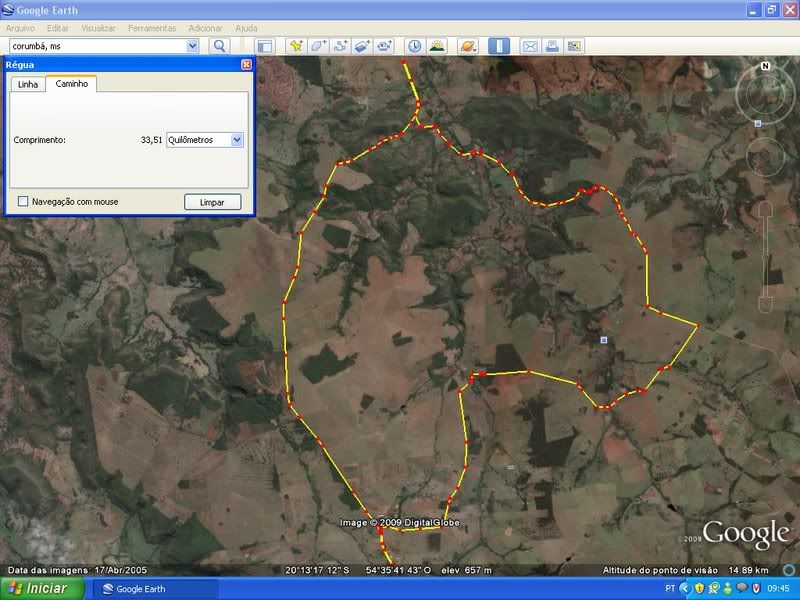800x600 pixels.
Task: Click the search magnifier button
Action: (x=219, y=46)
